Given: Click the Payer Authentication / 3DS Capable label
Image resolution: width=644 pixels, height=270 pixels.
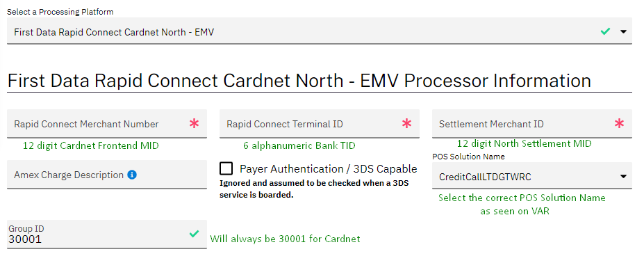Looking at the screenshot, I should pyautogui.click(x=328, y=168).
